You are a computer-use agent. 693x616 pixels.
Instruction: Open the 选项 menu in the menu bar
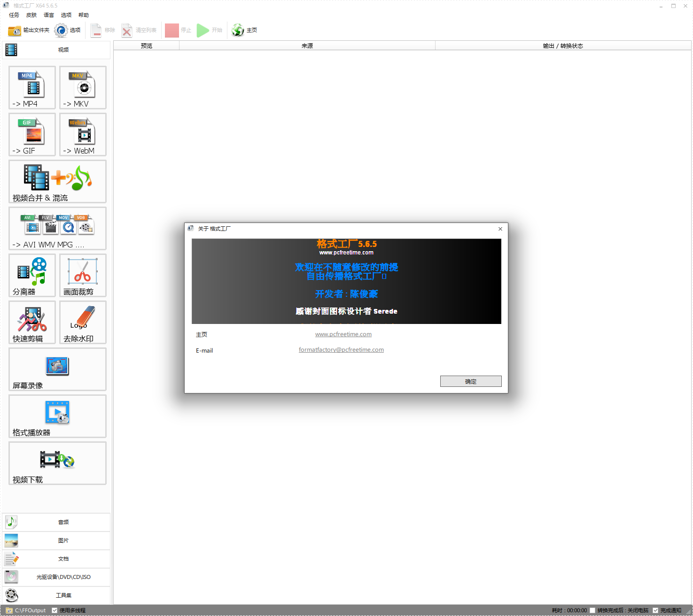66,15
